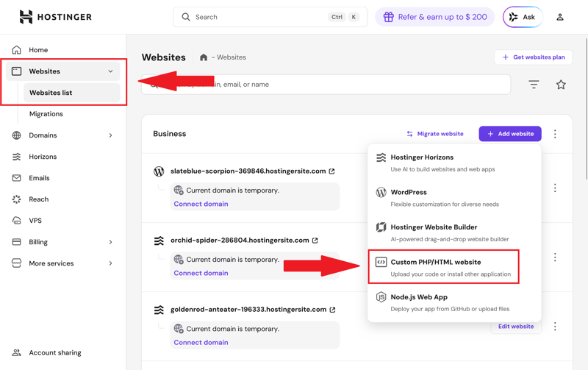The height and width of the screenshot is (370, 588).
Task: Click home breadcrumb icon
Action: pos(204,57)
